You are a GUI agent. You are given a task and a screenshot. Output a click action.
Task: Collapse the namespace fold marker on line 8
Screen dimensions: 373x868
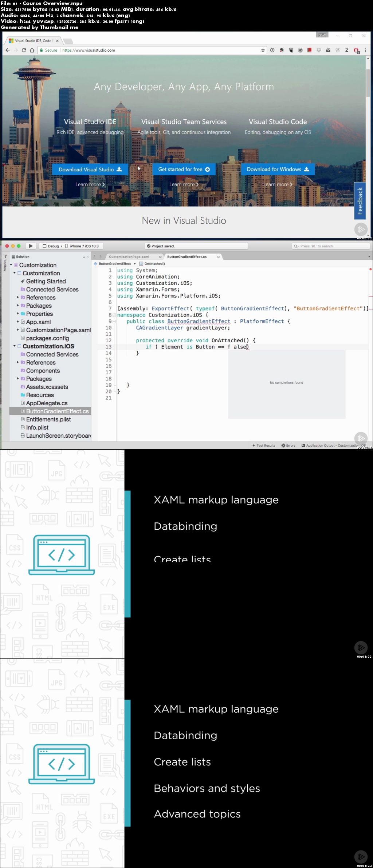114,315
